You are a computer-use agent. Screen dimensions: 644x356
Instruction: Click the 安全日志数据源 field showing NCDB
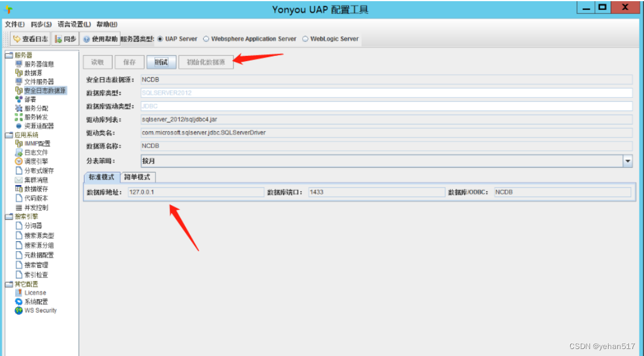tap(386, 80)
